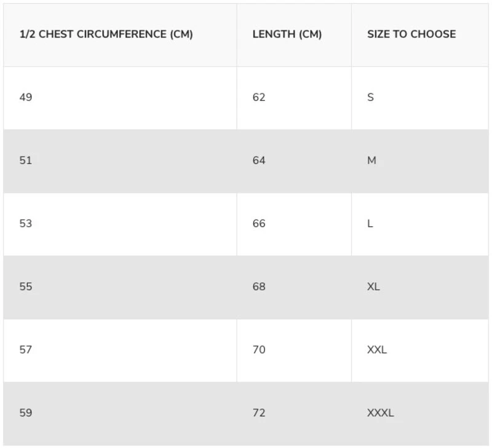
Task: Click the Size To Choose column header
Action: [411, 34]
